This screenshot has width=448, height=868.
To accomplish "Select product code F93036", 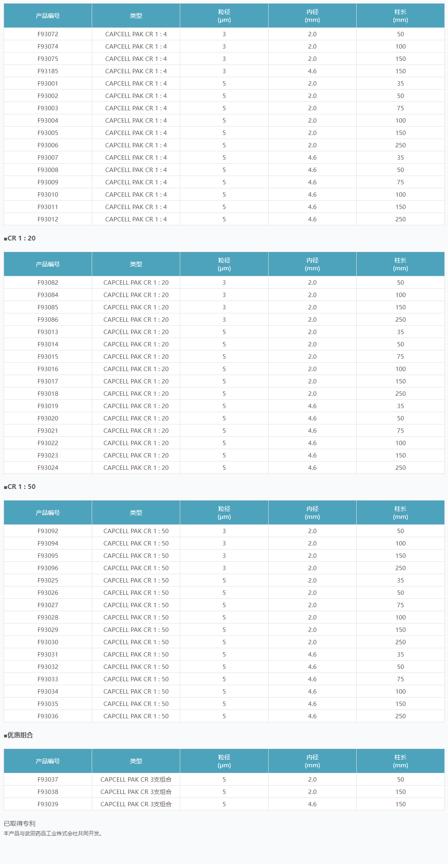I will pos(48,716).
